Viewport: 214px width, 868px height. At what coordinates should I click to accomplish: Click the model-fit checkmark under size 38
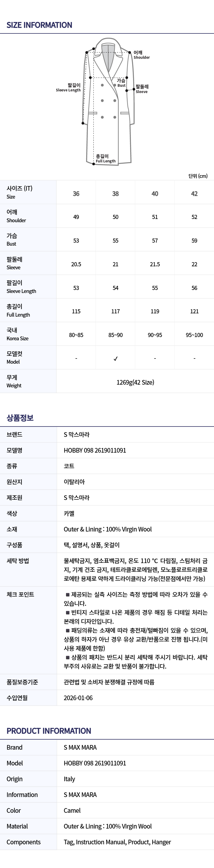(115, 359)
